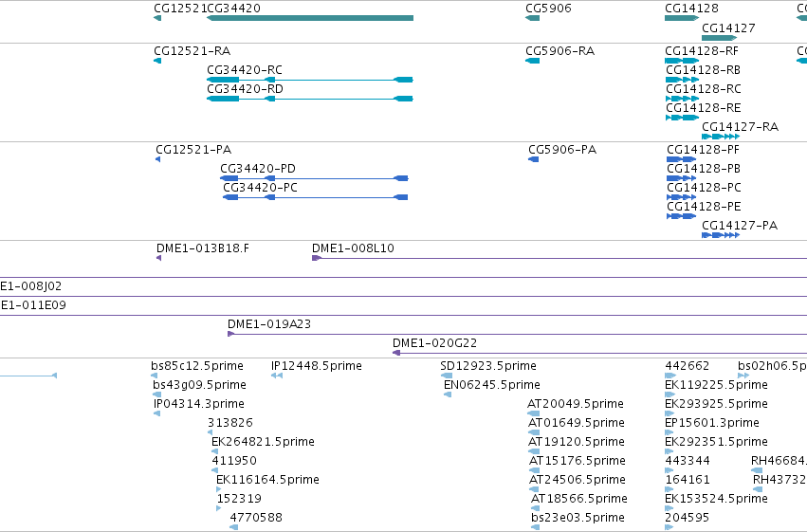This screenshot has width=807, height=532.
Task: Select transcript CG14128-RB
Action: click(x=682, y=80)
